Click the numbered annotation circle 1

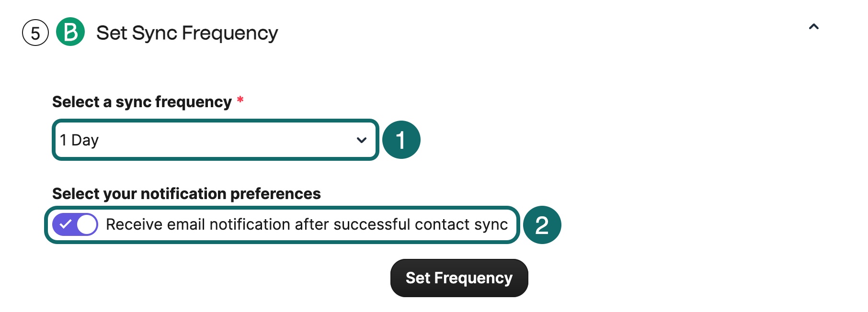tap(401, 140)
